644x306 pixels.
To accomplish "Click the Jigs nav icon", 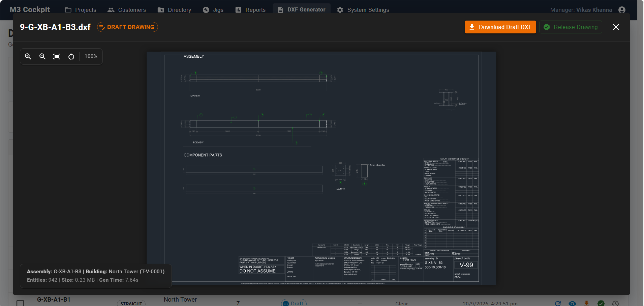I will [206, 10].
